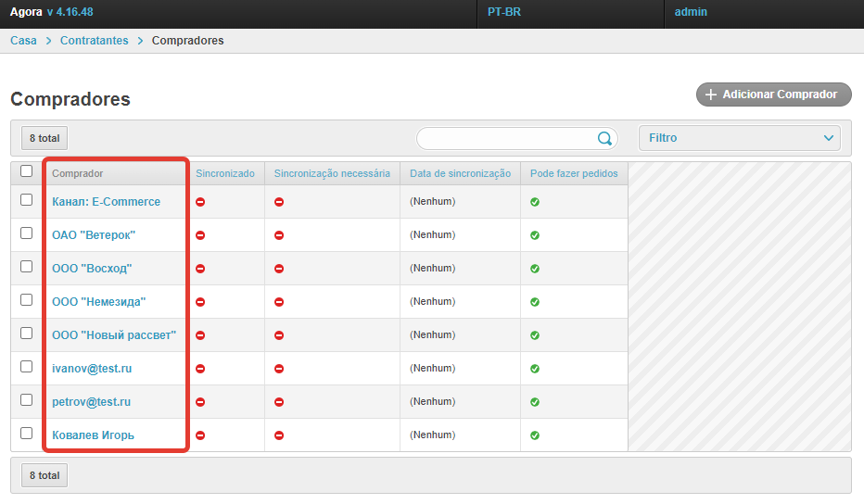Click green order-allowed icon for ООО "Восход"
The height and width of the screenshot is (504, 864).
coord(535,269)
